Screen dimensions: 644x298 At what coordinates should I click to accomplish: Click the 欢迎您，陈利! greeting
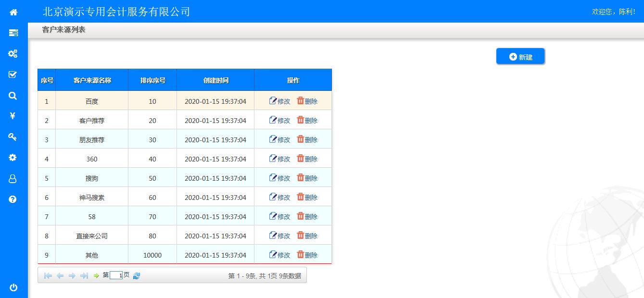614,12
